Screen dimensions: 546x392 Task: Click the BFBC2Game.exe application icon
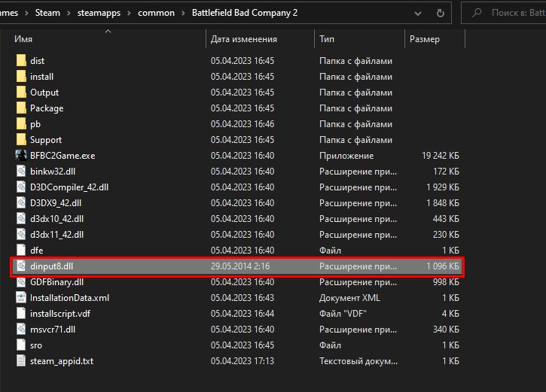point(21,156)
